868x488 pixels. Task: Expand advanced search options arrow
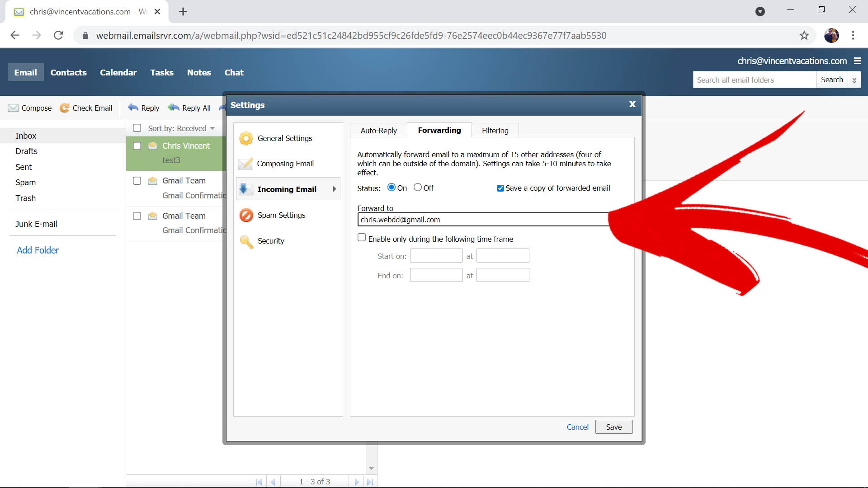[x=854, y=80]
